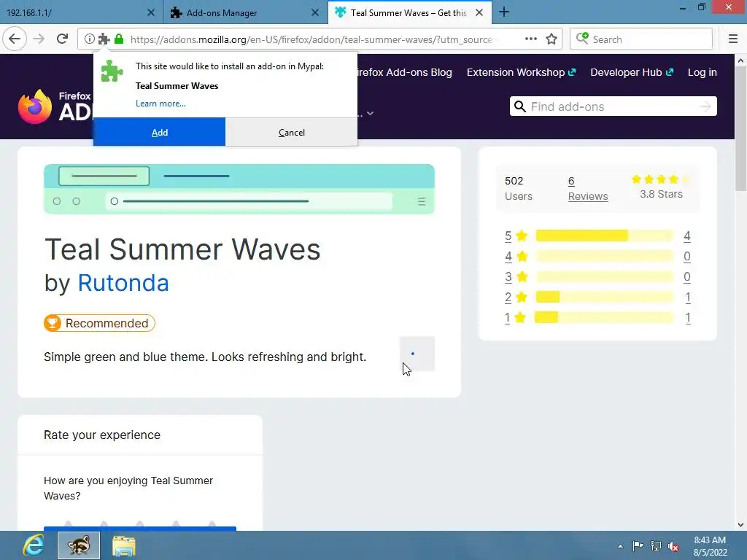The width and height of the screenshot is (747, 560).
Task: Click the 5-star rating bar
Action: (x=605, y=236)
